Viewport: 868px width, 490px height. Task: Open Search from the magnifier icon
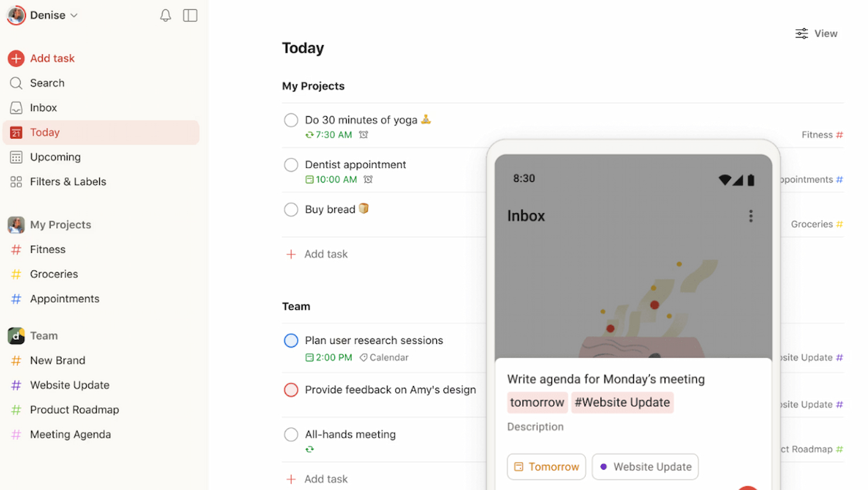(16, 83)
